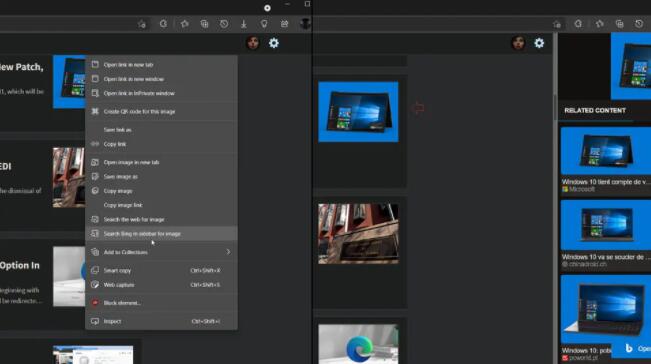The image size is (651, 364).
Task: Select 'Block element...' entry
Action: (162, 303)
